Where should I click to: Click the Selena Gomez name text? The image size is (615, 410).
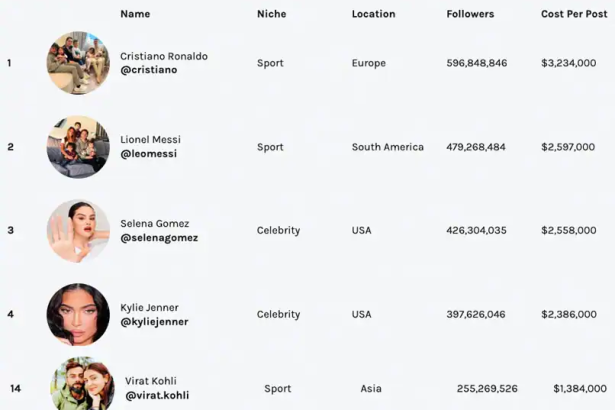tap(155, 224)
